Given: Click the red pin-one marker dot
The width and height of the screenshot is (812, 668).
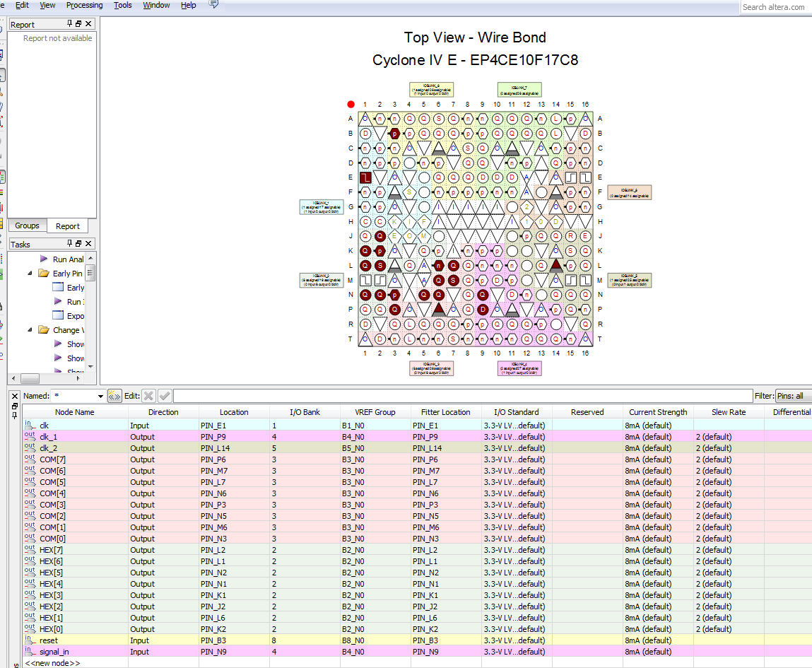Looking at the screenshot, I should point(351,104).
